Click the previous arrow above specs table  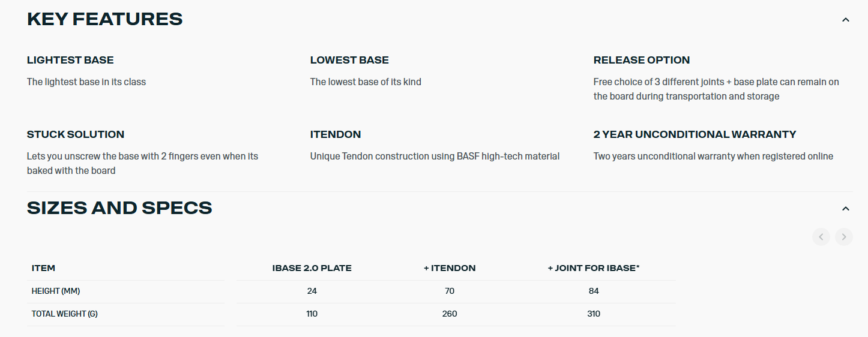click(821, 237)
